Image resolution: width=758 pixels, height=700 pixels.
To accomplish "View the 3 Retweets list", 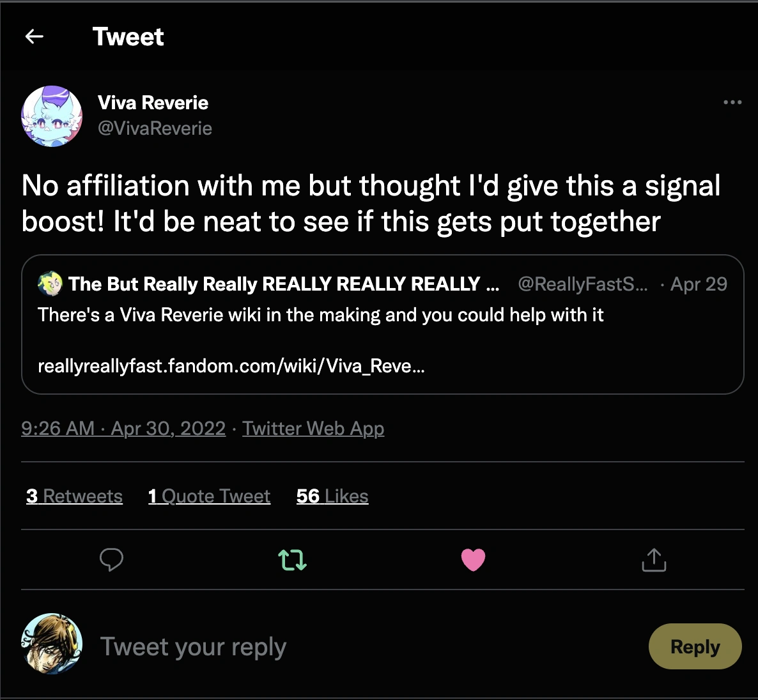I will (74, 496).
